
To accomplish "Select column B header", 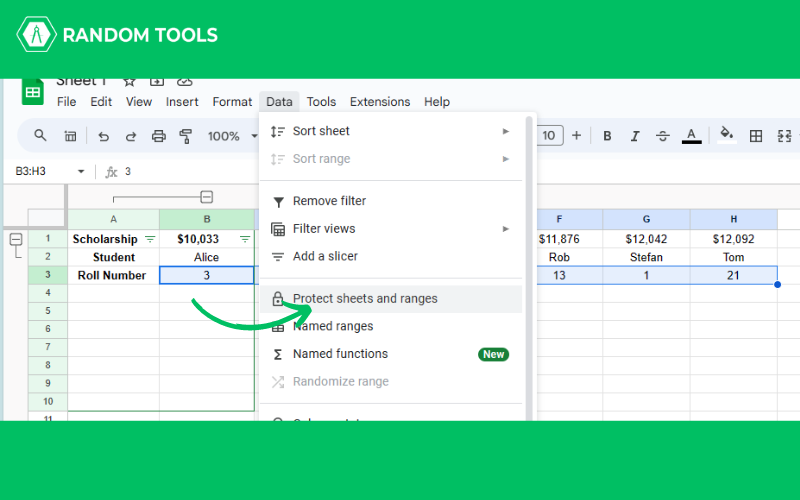I will (x=207, y=219).
